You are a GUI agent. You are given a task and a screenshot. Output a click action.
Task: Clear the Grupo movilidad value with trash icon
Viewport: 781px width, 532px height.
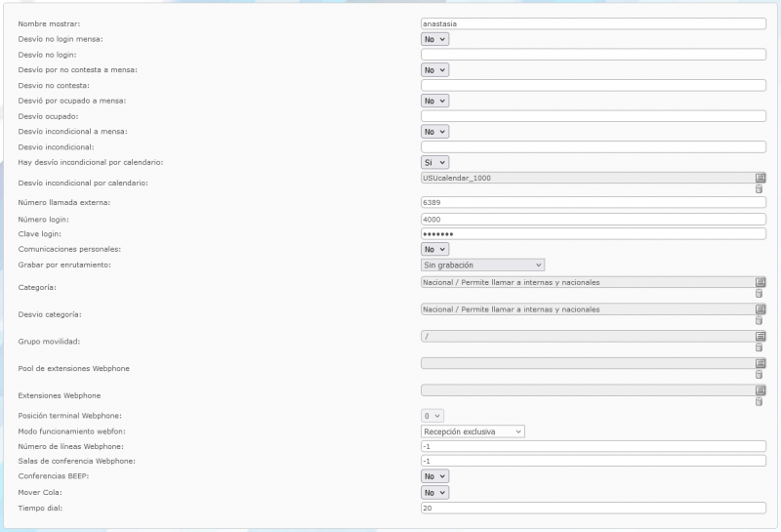760,348
